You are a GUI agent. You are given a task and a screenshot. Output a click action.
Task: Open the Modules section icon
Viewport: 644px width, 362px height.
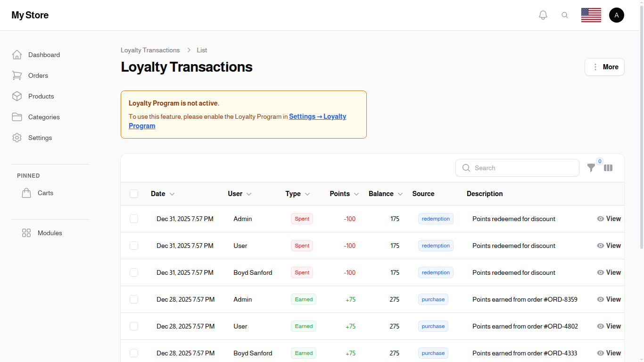(x=26, y=232)
